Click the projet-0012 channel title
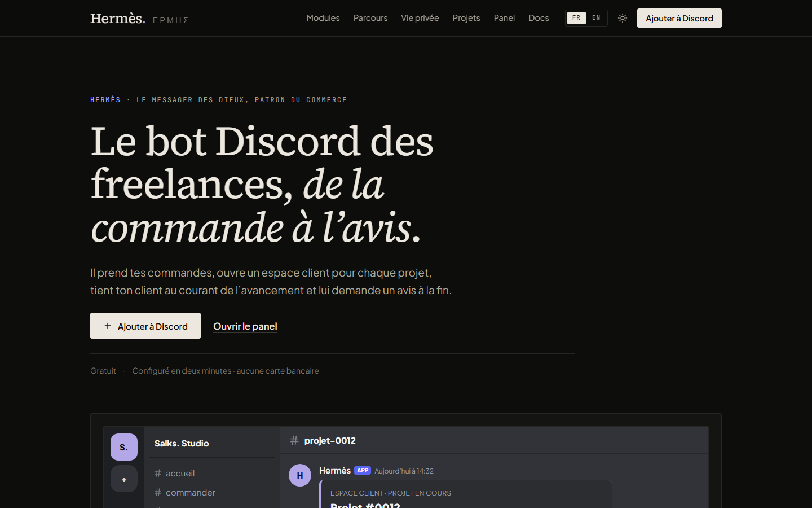The image size is (812, 508). click(x=330, y=440)
